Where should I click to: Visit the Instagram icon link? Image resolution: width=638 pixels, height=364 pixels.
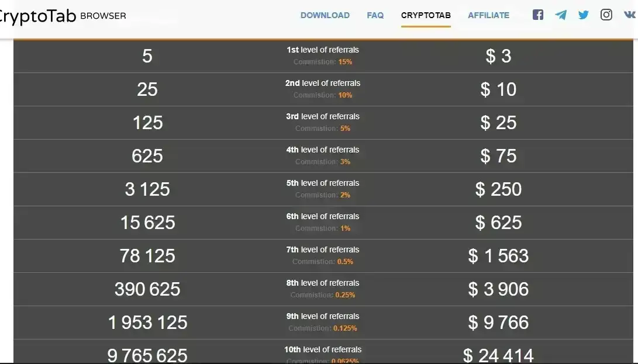point(606,15)
